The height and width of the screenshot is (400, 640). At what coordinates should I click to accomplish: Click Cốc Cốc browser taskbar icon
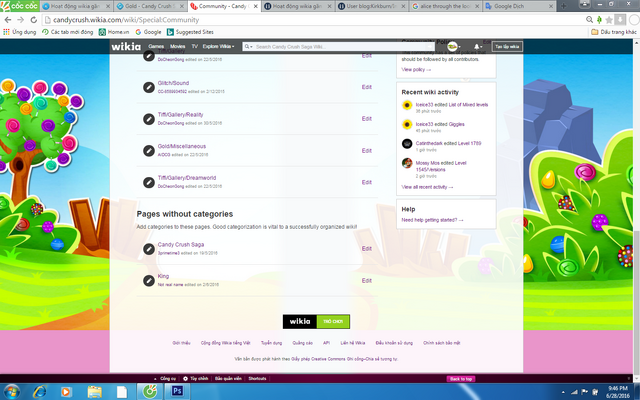click(x=150, y=391)
